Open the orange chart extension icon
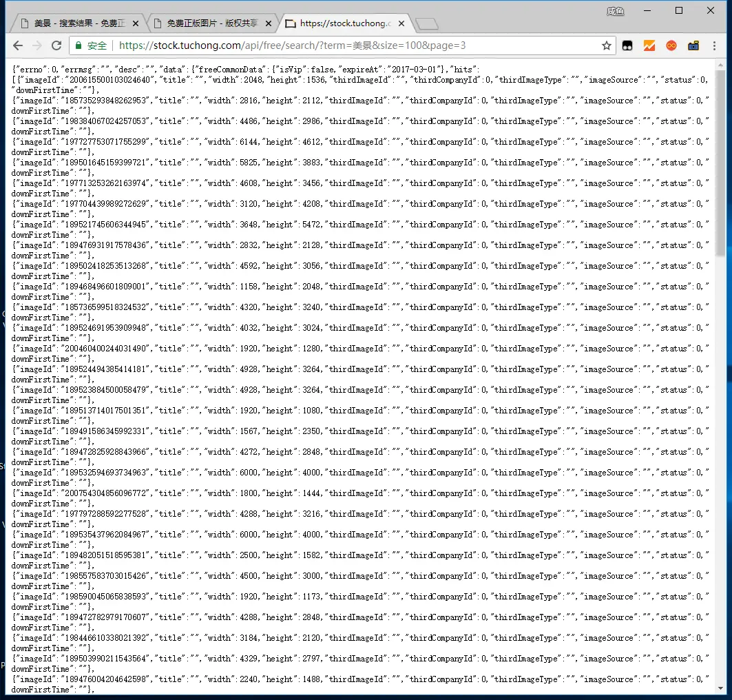 click(x=649, y=45)
